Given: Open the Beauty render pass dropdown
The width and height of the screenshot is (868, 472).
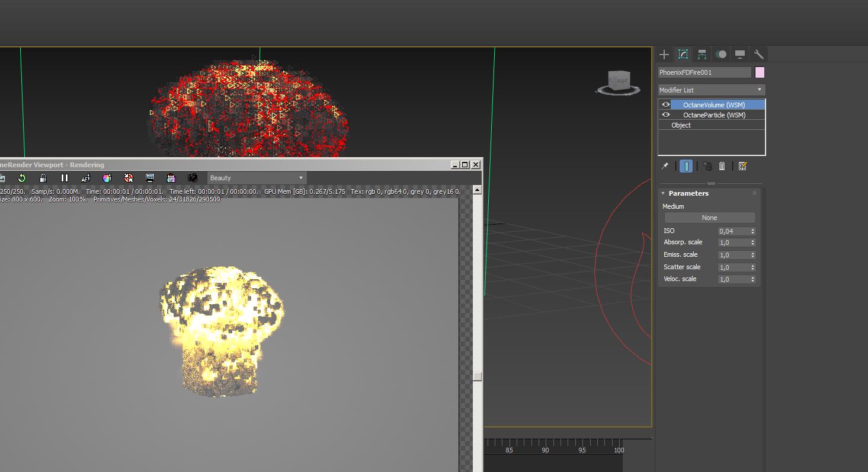Looking at the screenshot, I should [257, 178].
